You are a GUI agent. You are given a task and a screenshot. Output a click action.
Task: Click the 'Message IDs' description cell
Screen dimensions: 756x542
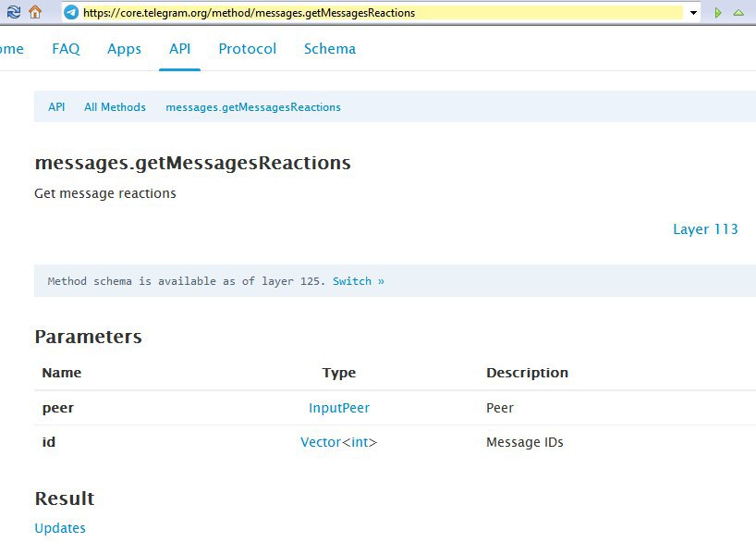pyautogui.click(x=525, y=442)
